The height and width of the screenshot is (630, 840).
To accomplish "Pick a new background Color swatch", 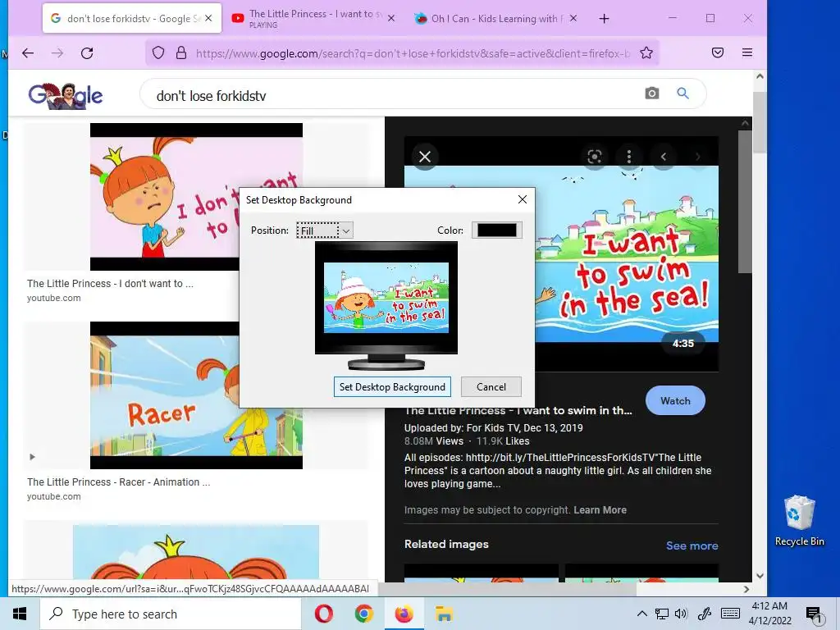I will (x=496, y=231).
